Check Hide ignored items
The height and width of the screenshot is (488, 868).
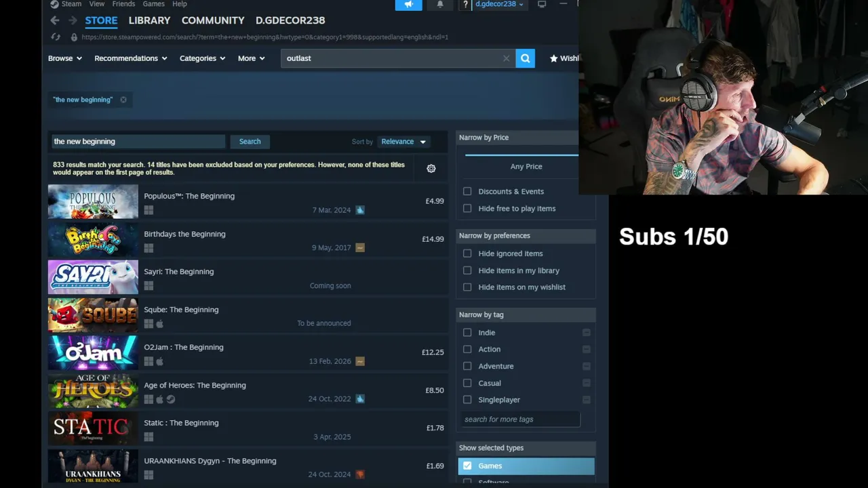tap(467, 253)
